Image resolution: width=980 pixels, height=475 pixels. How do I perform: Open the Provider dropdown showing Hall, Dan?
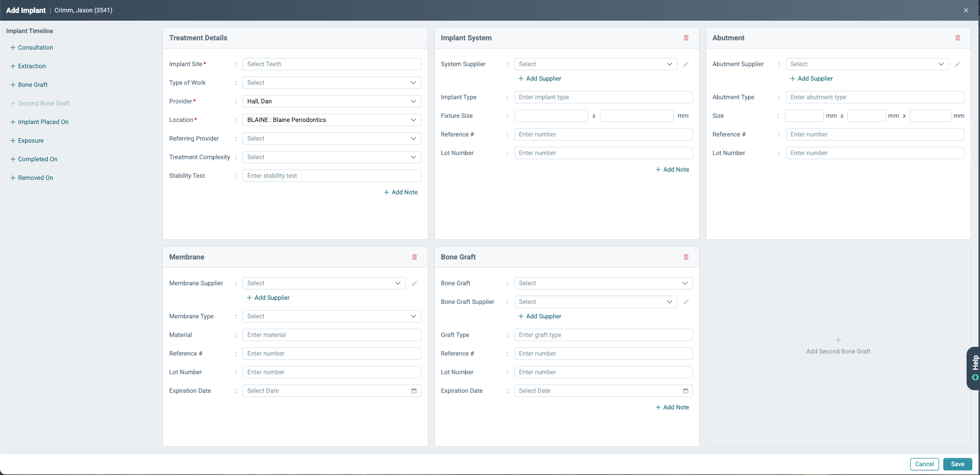pyautogui.click(x=332, y=101)
